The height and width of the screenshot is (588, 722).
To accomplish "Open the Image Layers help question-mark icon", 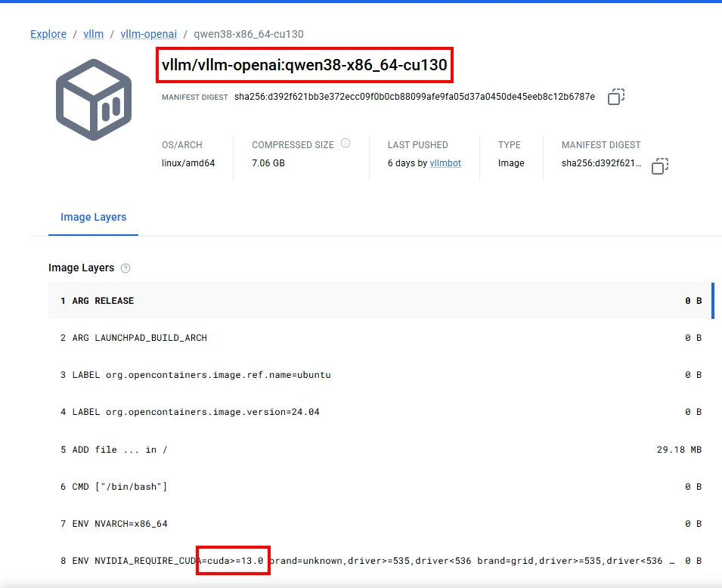I will pos(125,268).
